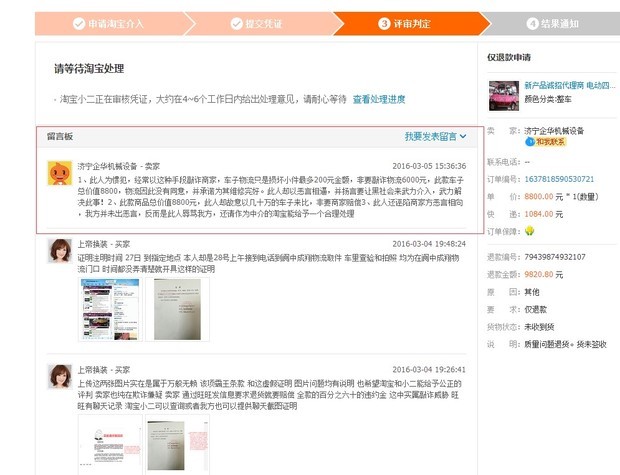Open product title link 新产品诚招代理商
This screenshot has width=620, height=475.
click(569, 85)
